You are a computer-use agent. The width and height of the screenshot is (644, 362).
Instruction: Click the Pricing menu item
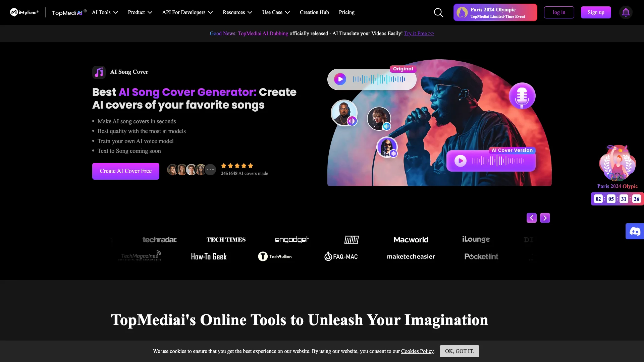[347, 12]
